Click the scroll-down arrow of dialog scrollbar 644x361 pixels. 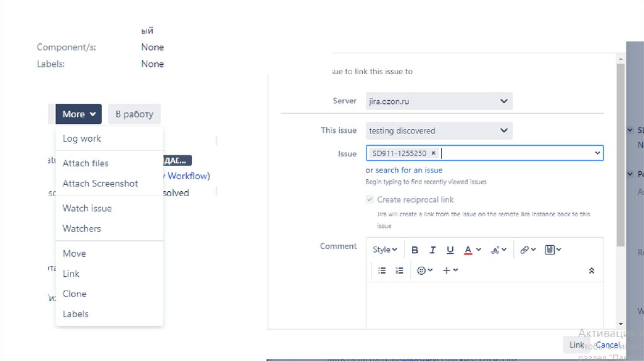(x=621, y=324)
